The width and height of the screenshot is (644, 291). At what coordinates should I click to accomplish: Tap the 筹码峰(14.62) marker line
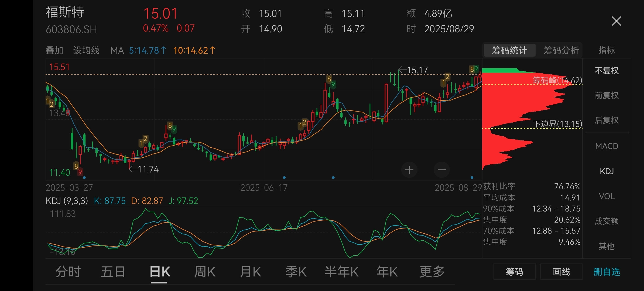point(557,81)
